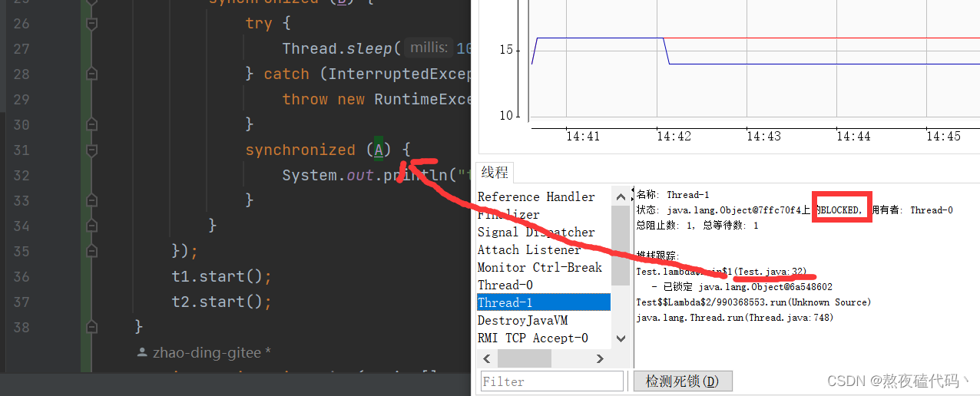Image resolution: width=980 pixels, height=396 pixels.
Task: Click the throw new RuntimeExce statement
Action: (376, 99)
